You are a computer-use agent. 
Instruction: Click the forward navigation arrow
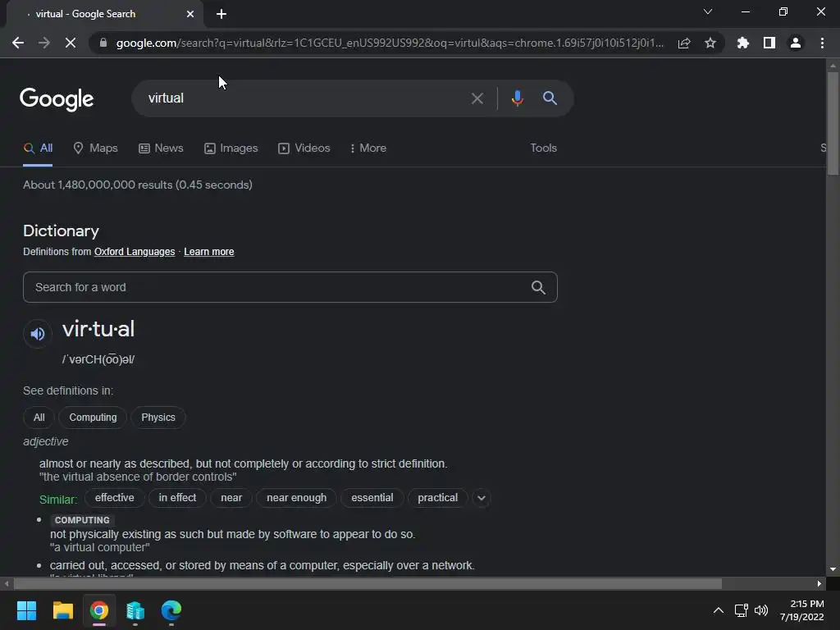pyautogui.click(x=44, y=43)
